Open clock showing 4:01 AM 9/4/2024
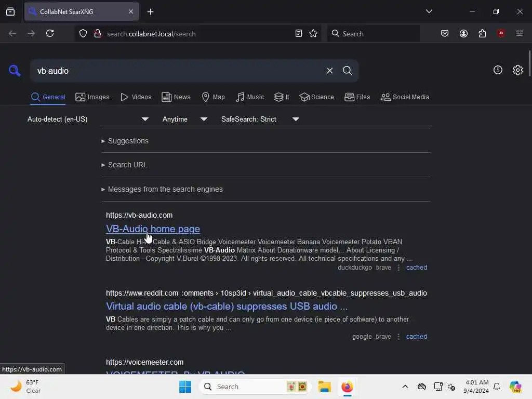This screenshot has height=399, width=532. coord(476,387)
